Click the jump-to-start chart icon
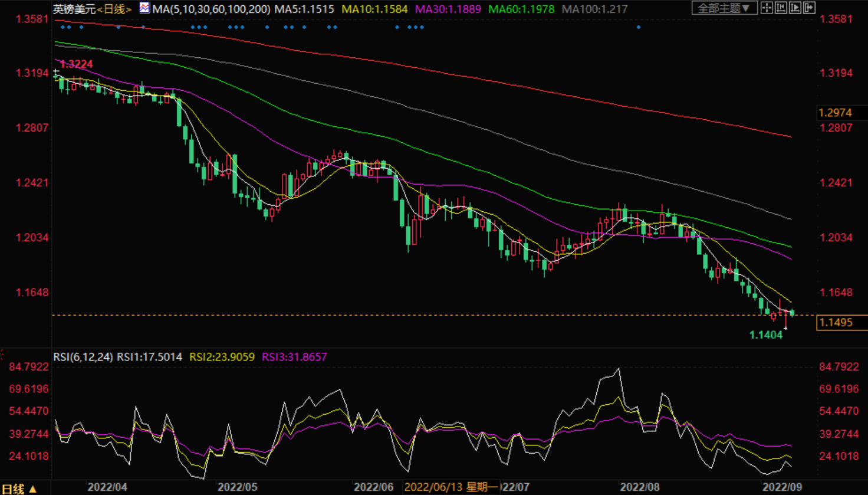Screen dimensions: 868x495 click(781, 8)
